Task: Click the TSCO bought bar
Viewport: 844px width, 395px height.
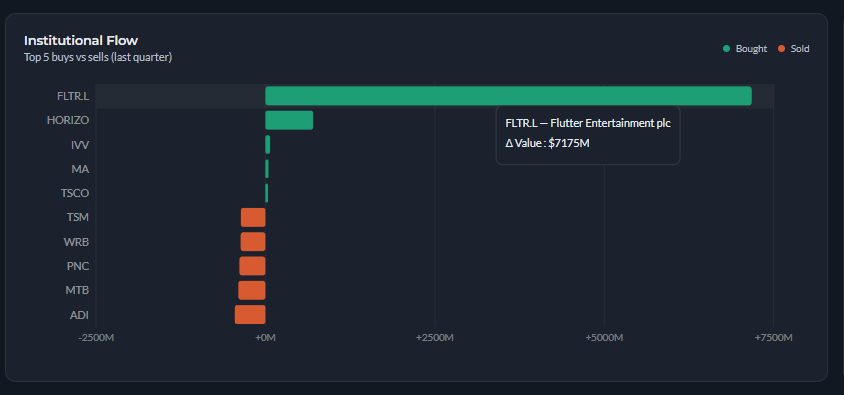Action: coord(266,193)
